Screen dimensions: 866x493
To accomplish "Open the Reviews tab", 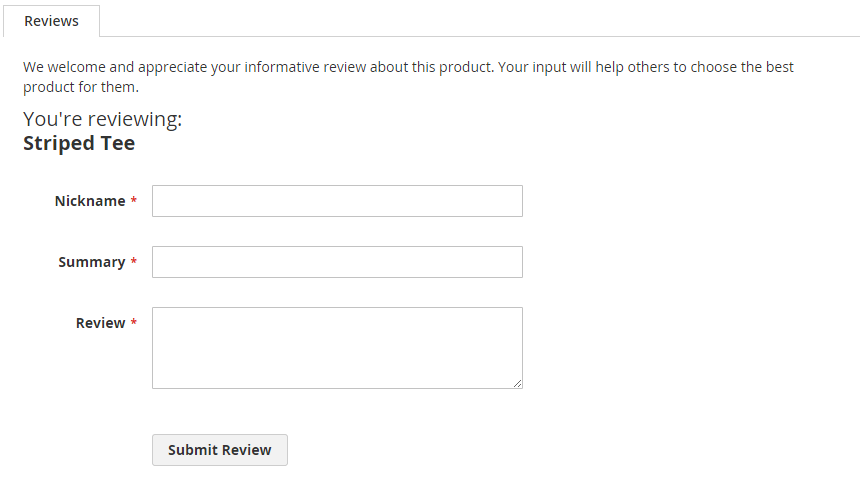I will click(51, 21).
